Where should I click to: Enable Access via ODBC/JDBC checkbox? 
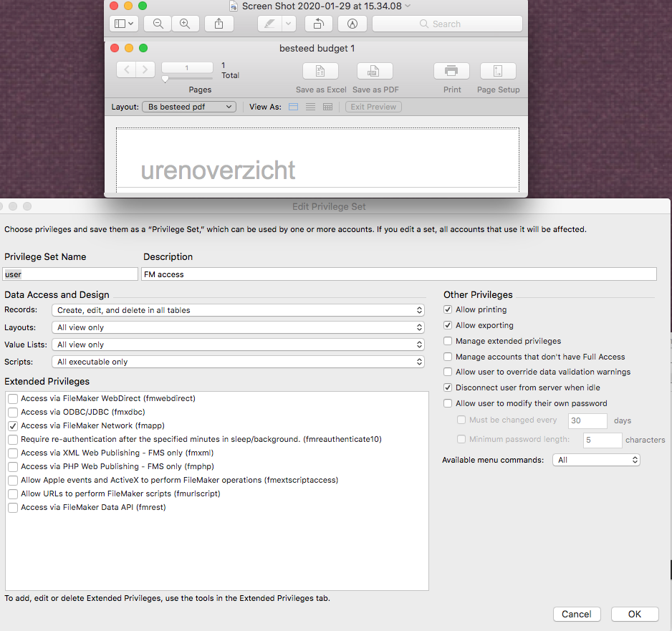13,413
